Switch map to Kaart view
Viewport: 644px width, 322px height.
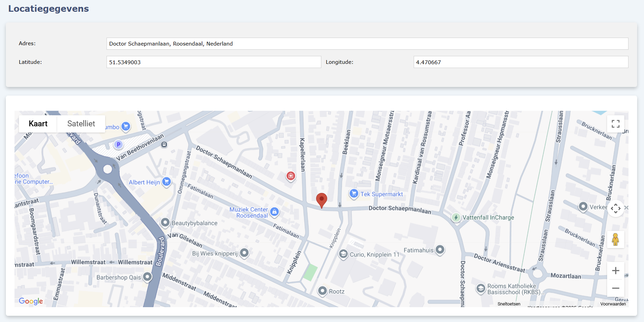[38, 124]
